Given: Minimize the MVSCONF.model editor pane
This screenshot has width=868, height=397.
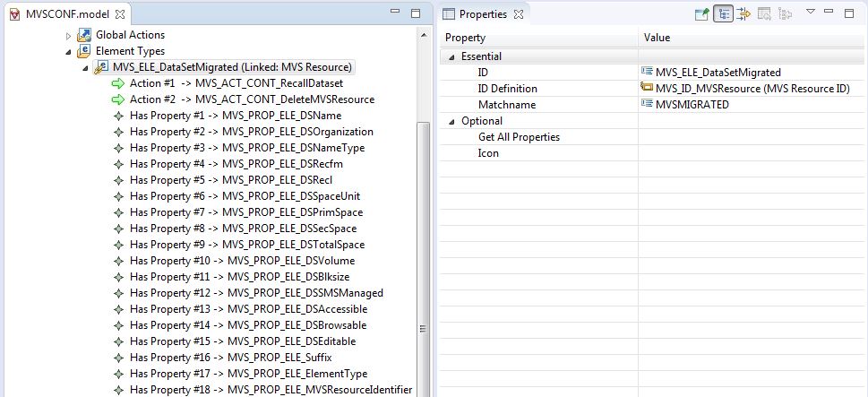Looking at the screenshot, I should [x=395, y=11].
